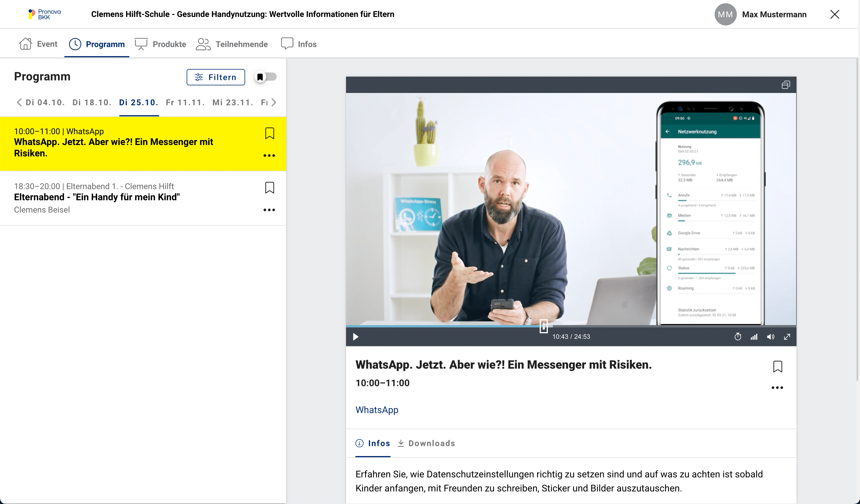Open video quality bars icon

click(754, 337)
